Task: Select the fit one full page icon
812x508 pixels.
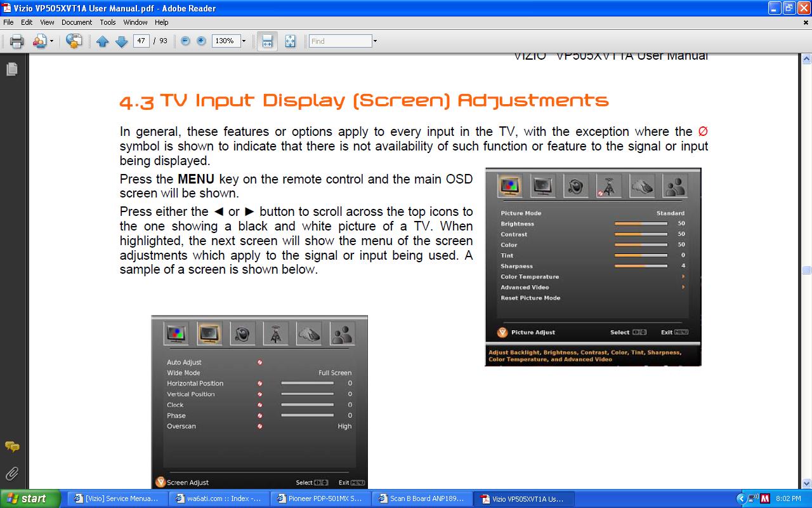Action: [291, 41]
